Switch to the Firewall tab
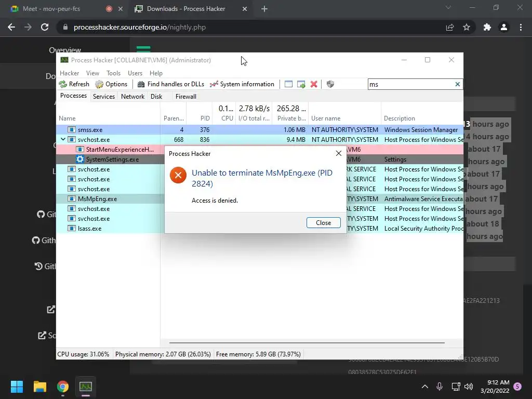Screen dimensions: 532x399 (186, 96)
